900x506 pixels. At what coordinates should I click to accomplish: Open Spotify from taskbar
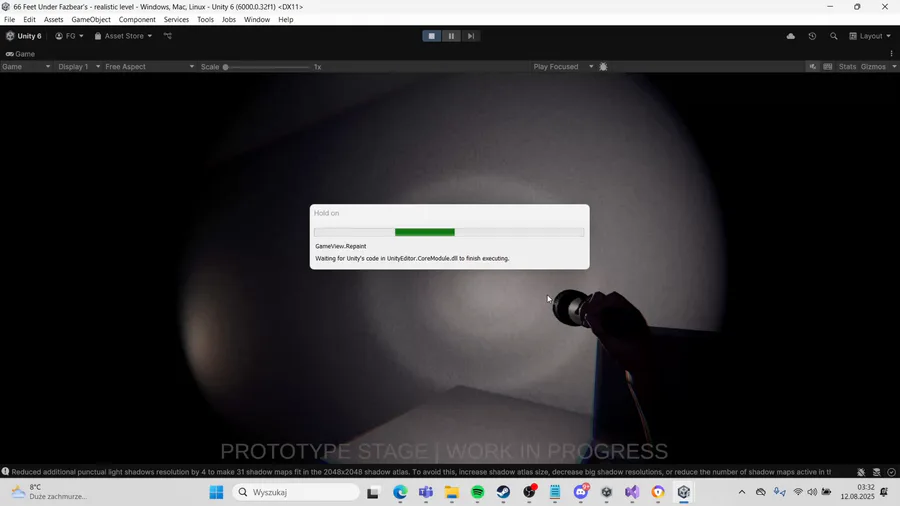tap(478, 492)
